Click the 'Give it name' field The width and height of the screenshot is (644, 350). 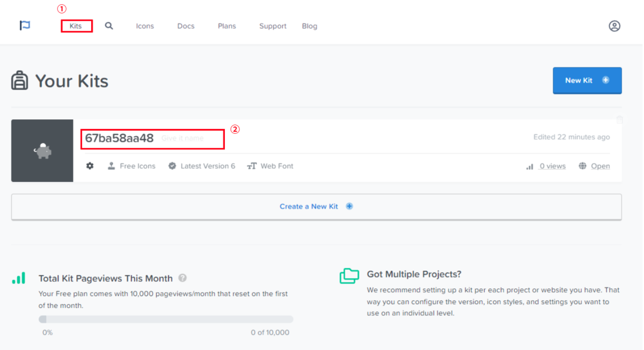[182, 138]
